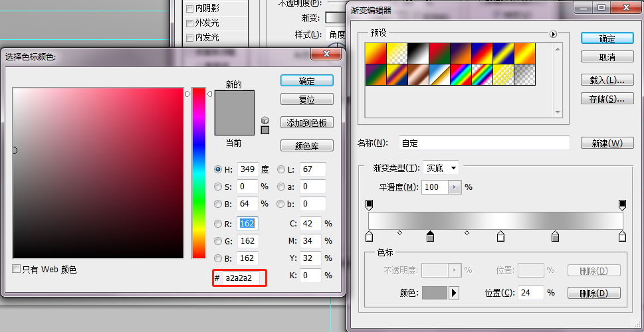Click the selected gray color stop at 24%
644x332 pixels.
430,236
